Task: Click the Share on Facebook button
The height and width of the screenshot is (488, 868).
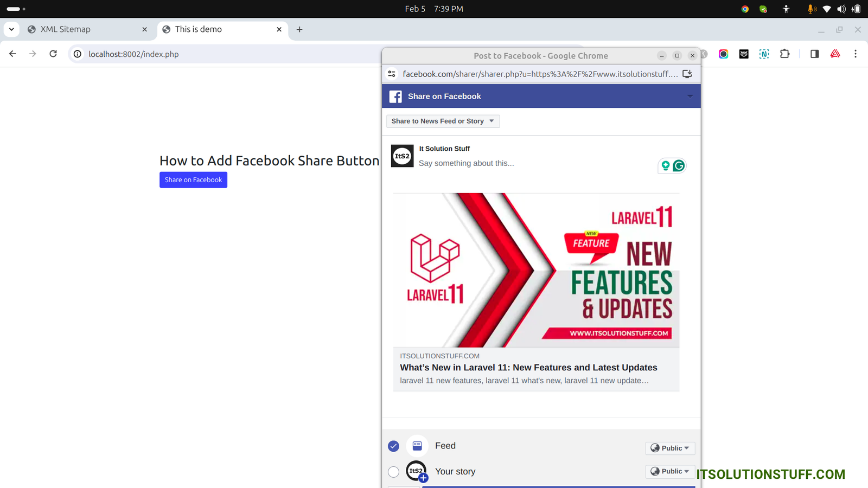Action: (193, 179)
